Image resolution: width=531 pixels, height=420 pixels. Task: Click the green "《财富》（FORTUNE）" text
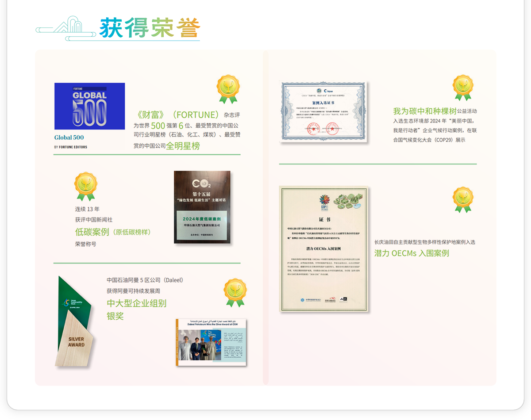coord(177,115)
